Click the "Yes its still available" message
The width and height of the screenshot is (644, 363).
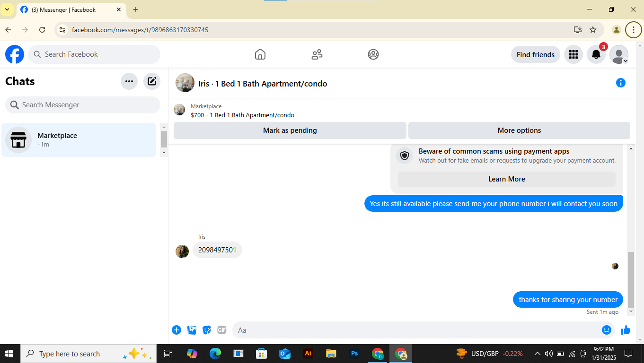point(494,204)
